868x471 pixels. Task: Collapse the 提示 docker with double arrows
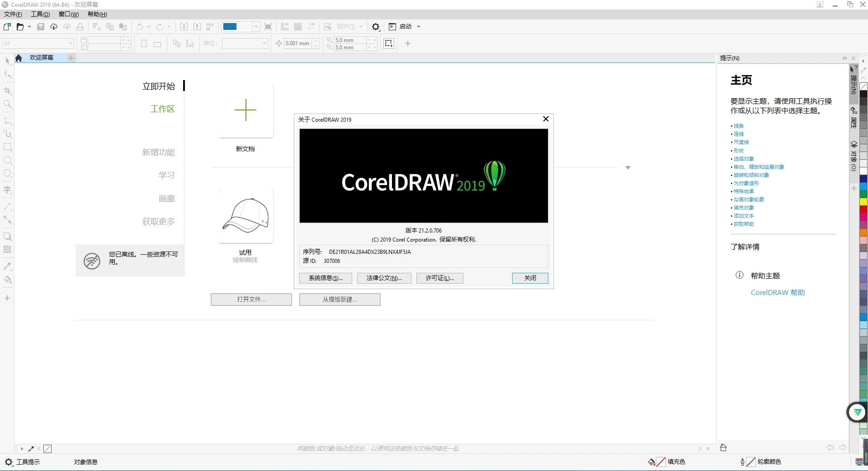click(844, 58)
